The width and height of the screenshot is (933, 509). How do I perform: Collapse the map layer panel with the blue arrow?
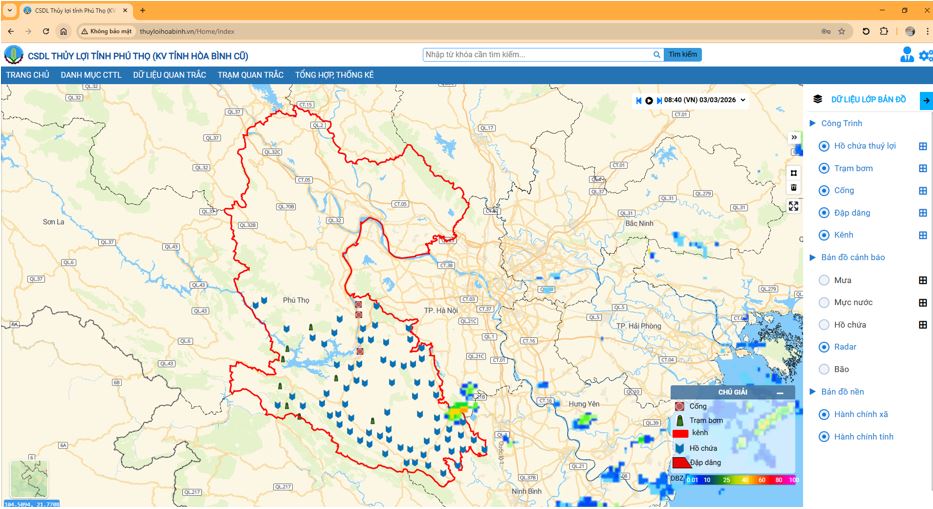point(926,101)
